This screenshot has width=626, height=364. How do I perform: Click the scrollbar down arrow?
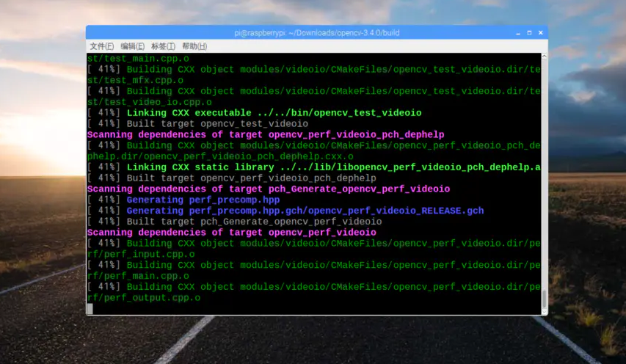tap(544, 311)
